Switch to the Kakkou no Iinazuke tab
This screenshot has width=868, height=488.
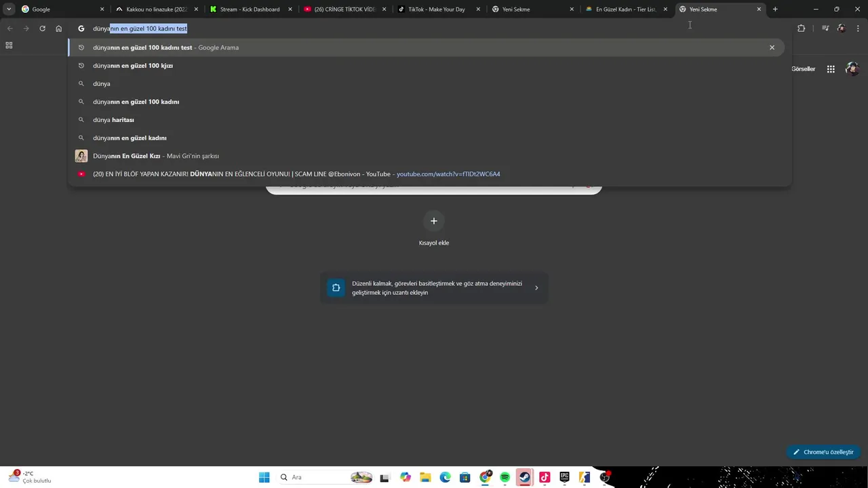(x=155, y=9)
